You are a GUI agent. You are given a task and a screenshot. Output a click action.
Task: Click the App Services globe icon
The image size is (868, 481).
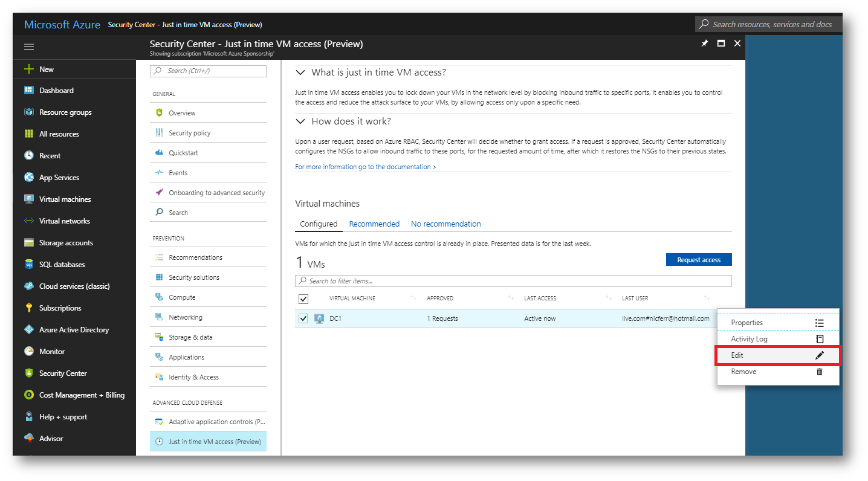point(28,178)
